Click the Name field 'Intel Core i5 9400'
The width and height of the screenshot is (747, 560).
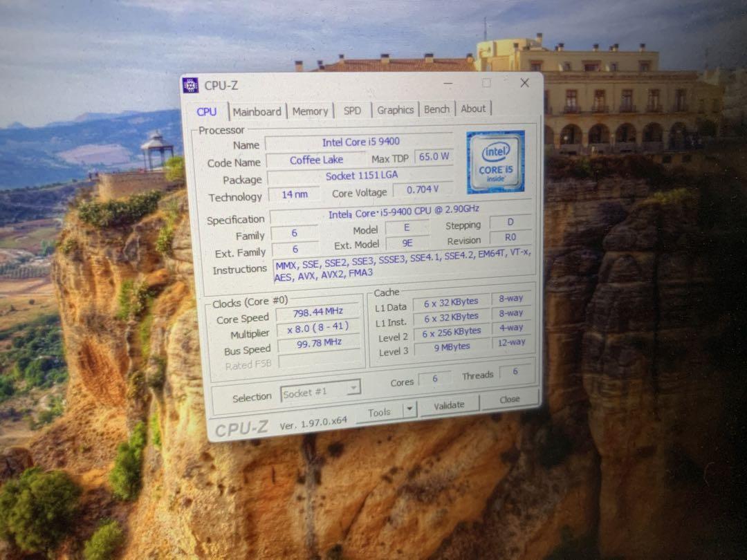(x=360, y=142)
